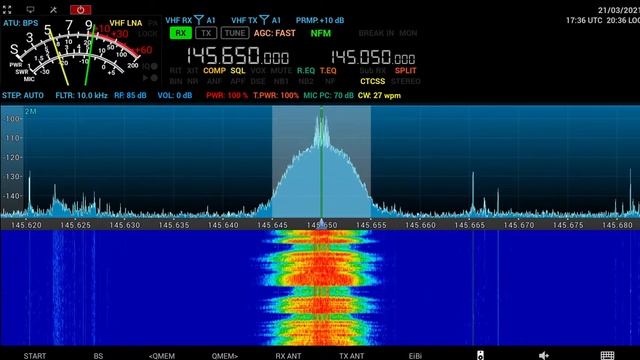The image size is (640, 360).
Task: Select BS in the bottom bar
Action: pyautogui.click(x=98, y=356)
